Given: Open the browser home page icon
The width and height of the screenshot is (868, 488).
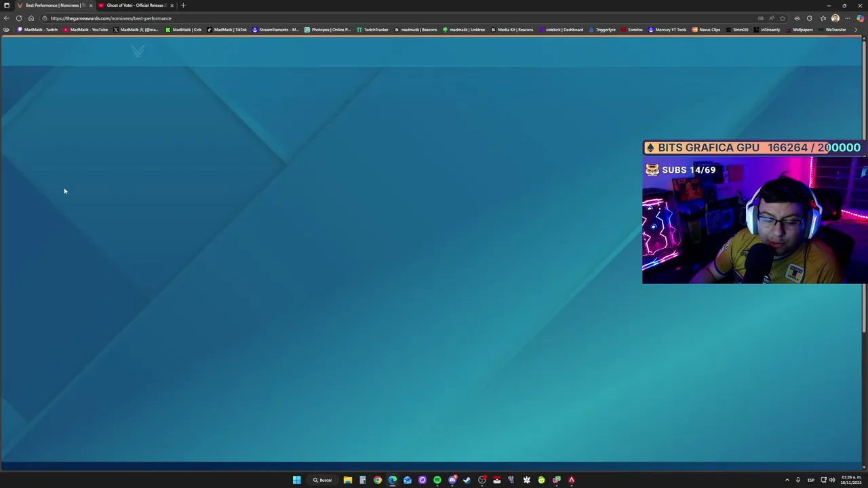Looking at the screenshot, I should point(31,18).
